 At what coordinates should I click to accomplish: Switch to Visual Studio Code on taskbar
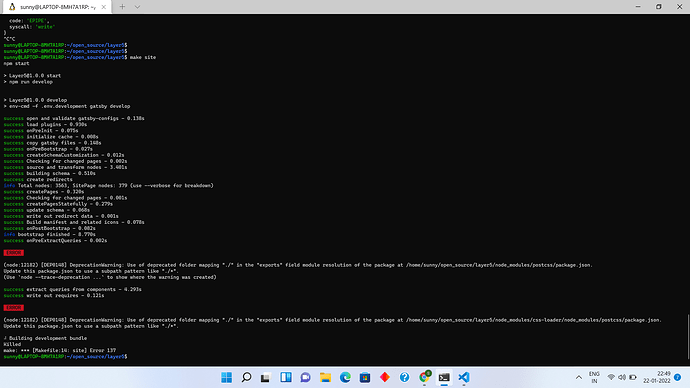pos(464,377)
